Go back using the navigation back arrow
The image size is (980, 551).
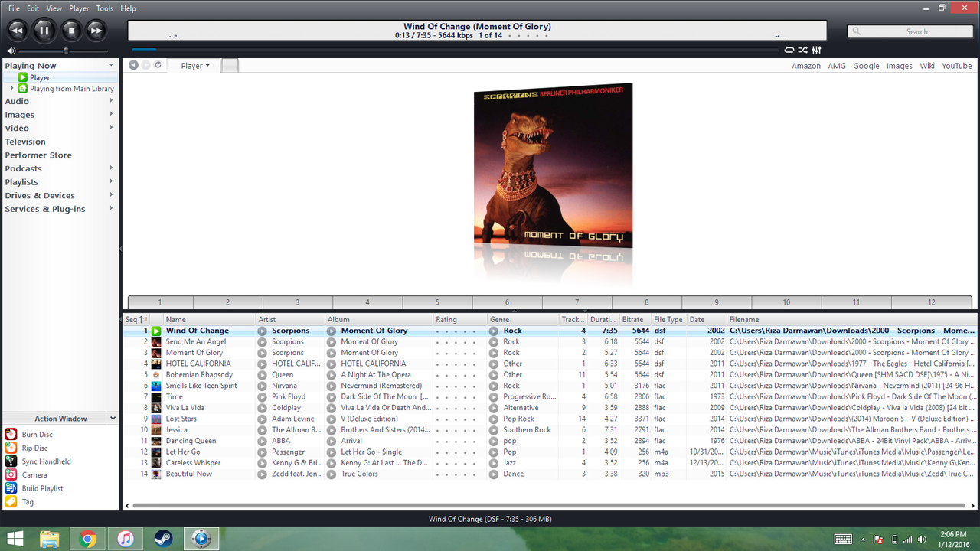[x=133, y=65]
